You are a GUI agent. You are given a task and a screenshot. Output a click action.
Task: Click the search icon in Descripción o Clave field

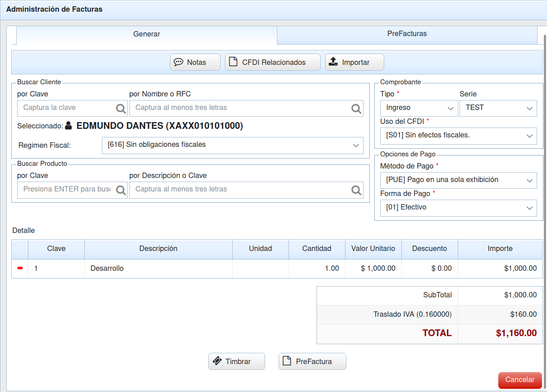point(356,190)
